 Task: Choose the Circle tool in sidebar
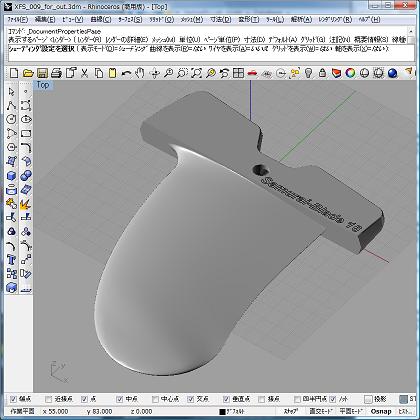(x=11, y=119)
